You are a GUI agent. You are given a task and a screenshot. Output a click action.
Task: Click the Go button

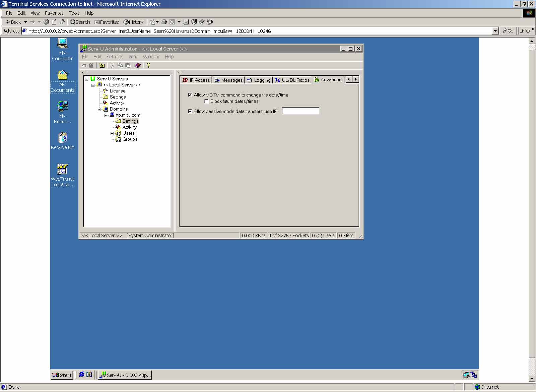(x=508, y=31)
